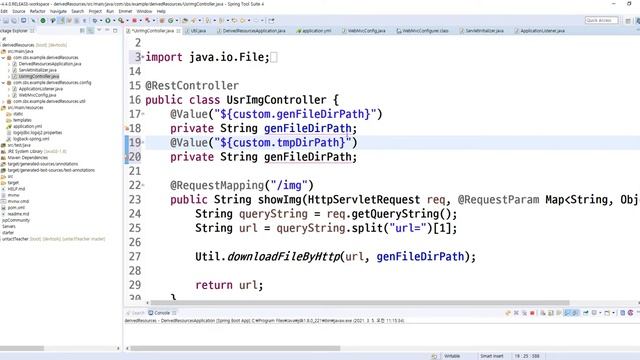Screen dimensions: 640x360
Task: Maximize the Package Explorer view
Action: pos(115,31)
